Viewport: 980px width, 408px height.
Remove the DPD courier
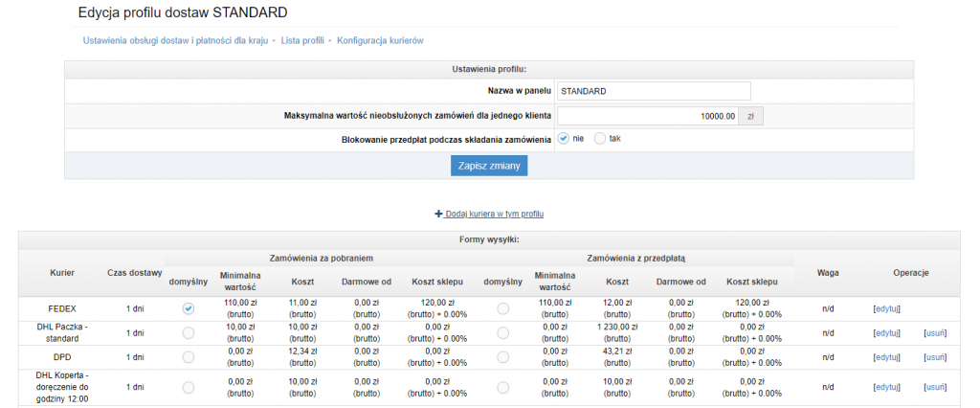click(934, 356)
